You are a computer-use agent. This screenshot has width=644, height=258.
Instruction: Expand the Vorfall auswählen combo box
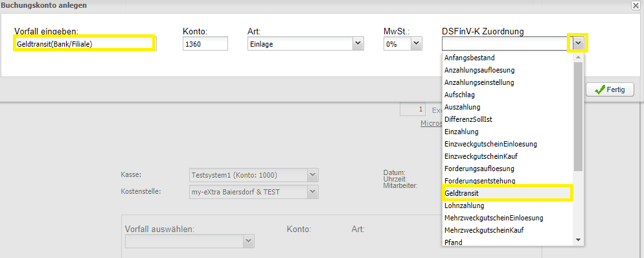pos(190,241)
